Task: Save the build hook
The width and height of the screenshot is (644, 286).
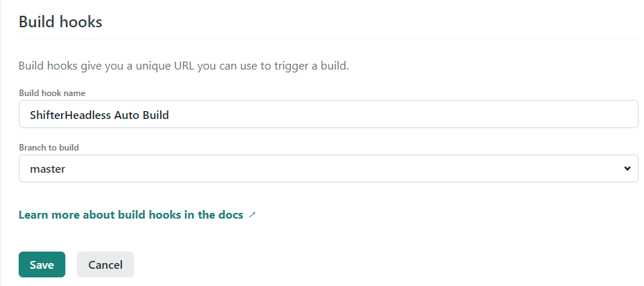Action: (x=42, y=264)
